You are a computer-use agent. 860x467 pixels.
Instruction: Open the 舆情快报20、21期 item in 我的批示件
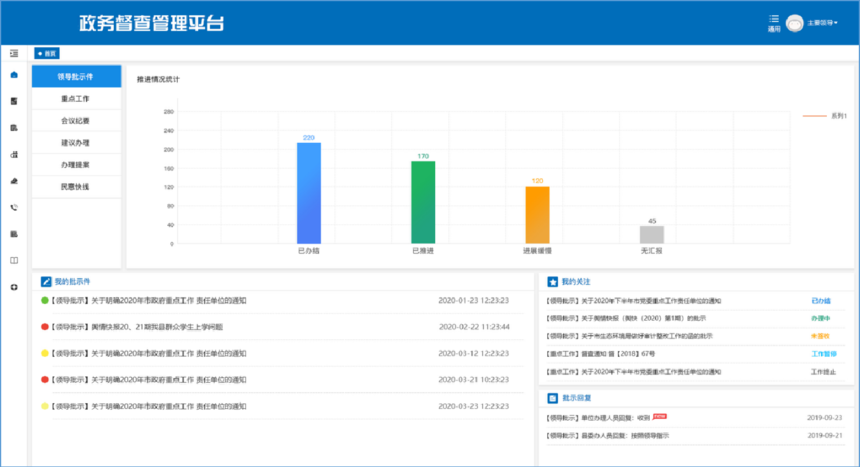[137, 327]
